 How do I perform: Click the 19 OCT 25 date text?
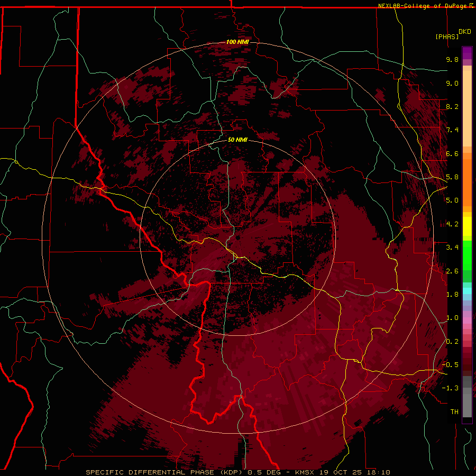(x=341, y=472)
